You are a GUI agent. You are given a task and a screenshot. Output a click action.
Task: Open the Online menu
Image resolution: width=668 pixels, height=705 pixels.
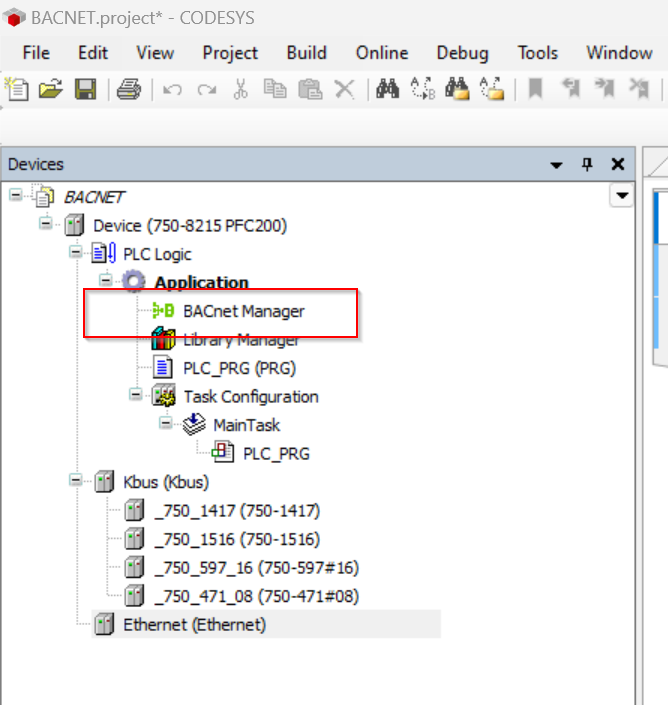point(382,53)
